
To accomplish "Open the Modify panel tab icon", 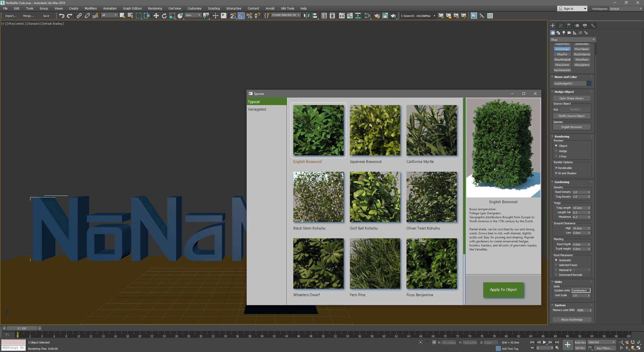I will (560, 26).
